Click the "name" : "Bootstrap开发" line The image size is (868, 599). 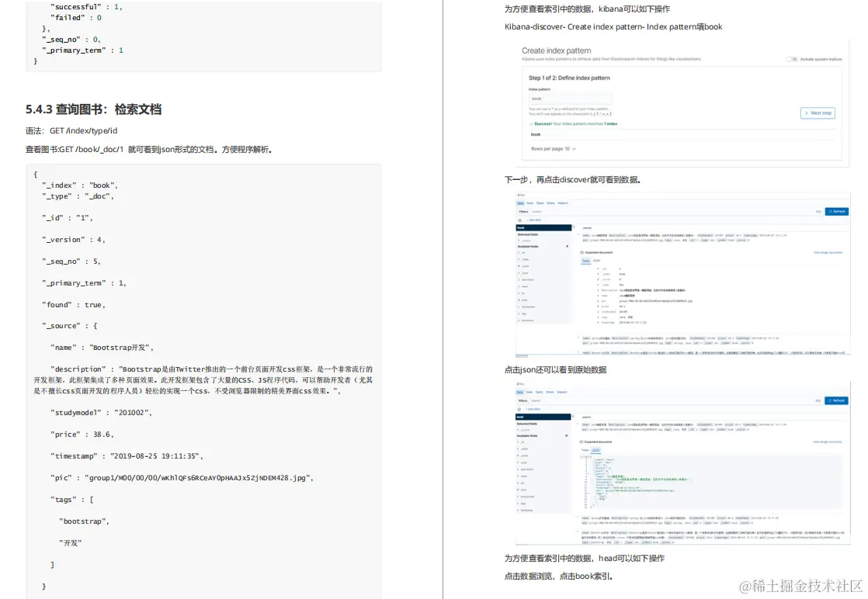[x=102, y=348]
